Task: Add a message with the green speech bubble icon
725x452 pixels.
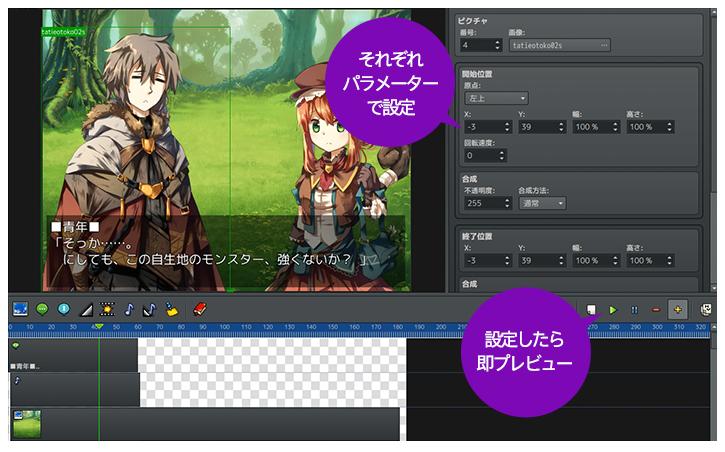Action: [42, 309]
